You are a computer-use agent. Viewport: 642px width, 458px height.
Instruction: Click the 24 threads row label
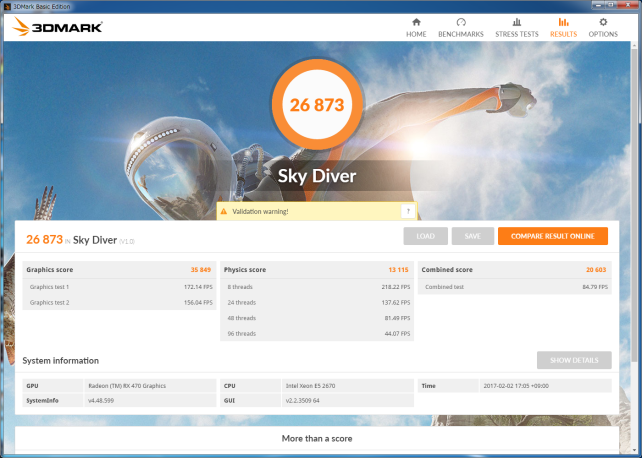coord(242,302)
